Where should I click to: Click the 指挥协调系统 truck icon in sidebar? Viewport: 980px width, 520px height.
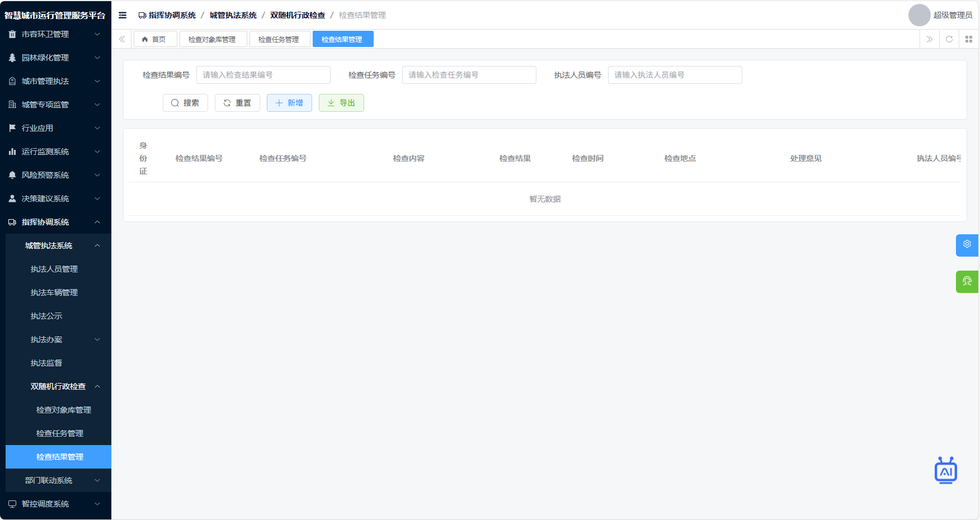(12, 222)
